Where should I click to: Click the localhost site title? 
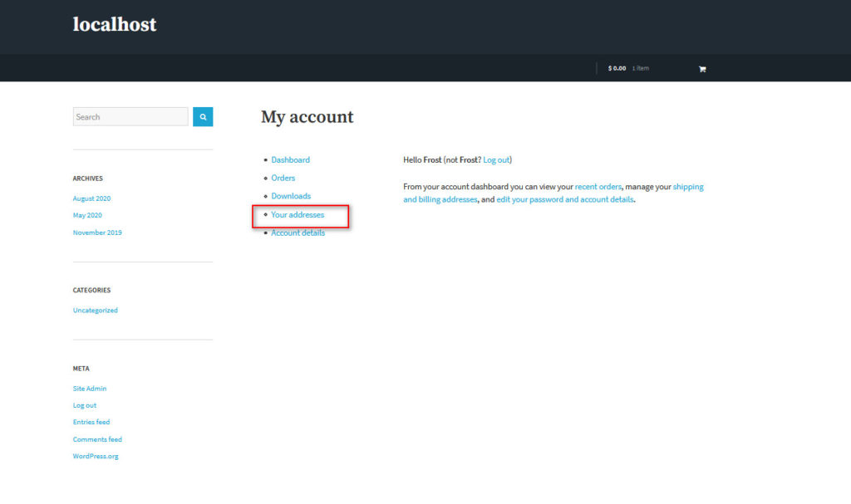tap(114, 25)
